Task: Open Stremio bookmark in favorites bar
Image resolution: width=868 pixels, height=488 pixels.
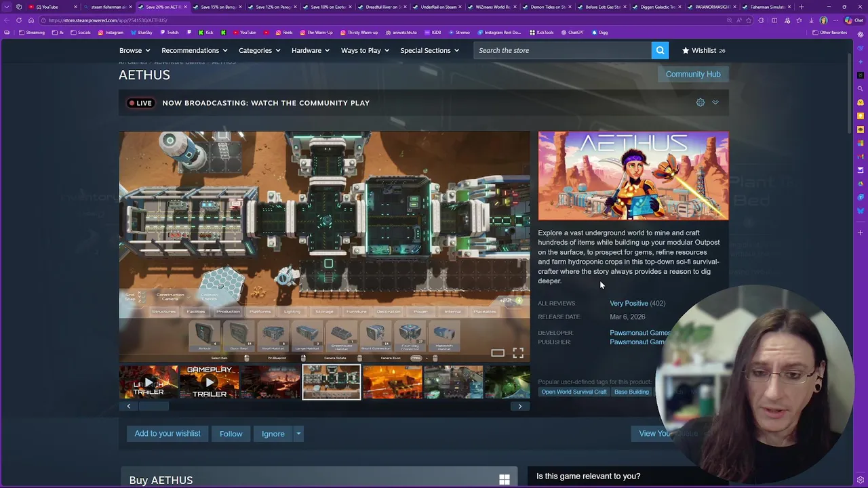Action: (459, 33)
